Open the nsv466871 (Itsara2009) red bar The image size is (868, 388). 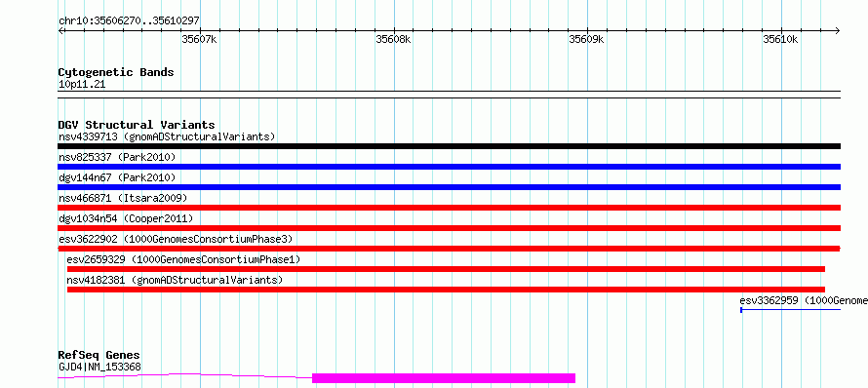pos(449,208)
